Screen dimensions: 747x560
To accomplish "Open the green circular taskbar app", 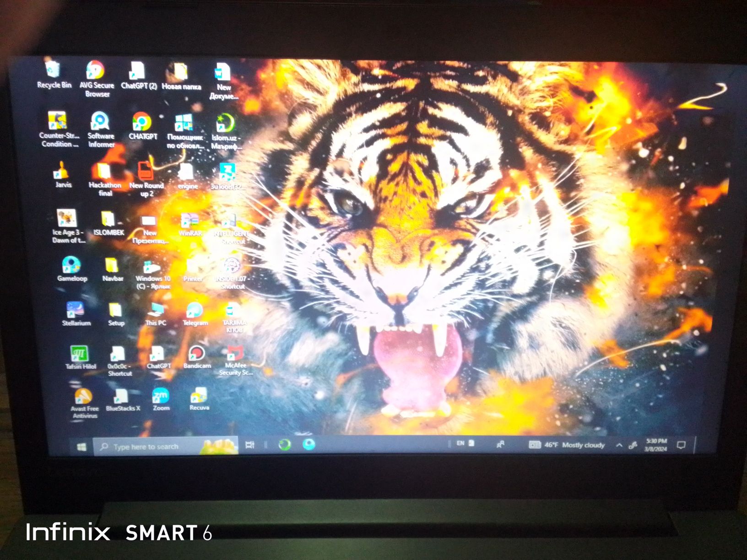I will pos(285,444).
